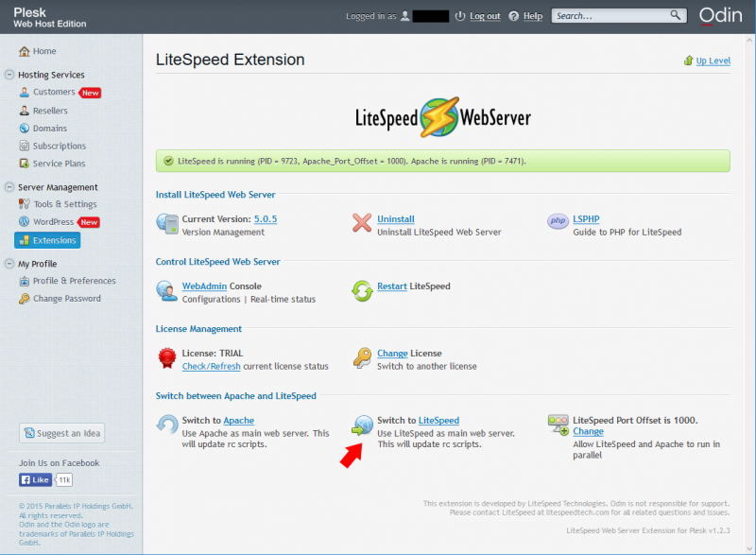Open Service Plans page
The width and height of the screenshot is (756, 555).
[x=59, y=164]
